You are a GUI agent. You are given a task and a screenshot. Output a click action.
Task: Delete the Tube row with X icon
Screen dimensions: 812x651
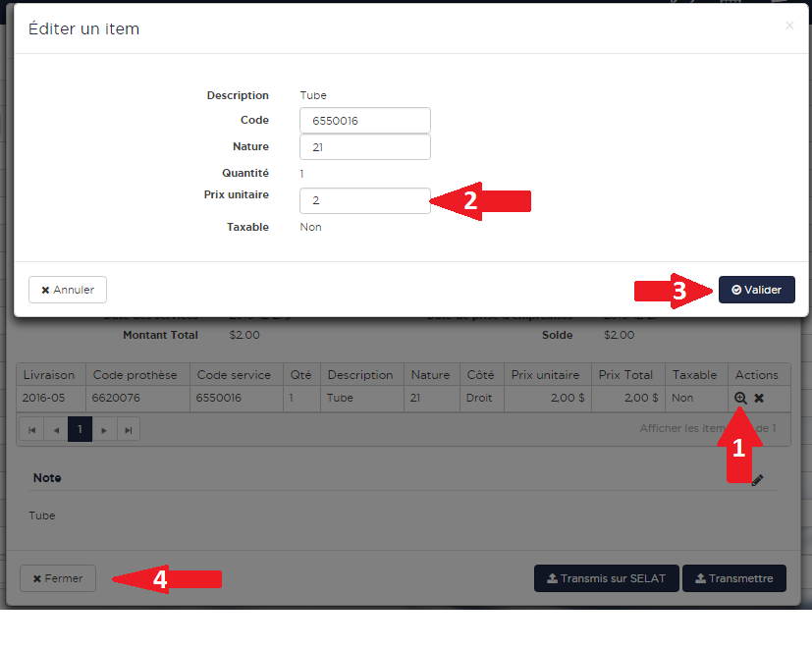[759, 398]
